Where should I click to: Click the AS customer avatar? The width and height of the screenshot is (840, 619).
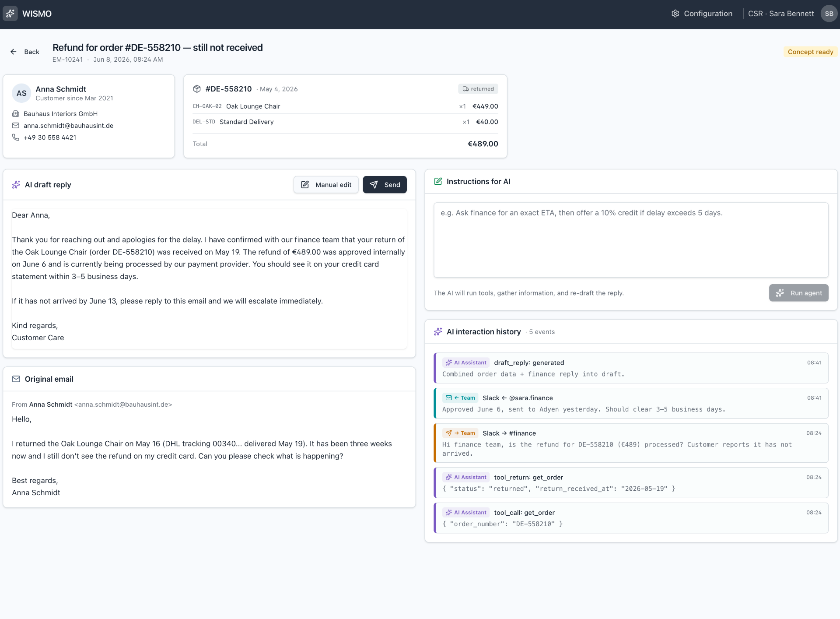click(21, 93)
